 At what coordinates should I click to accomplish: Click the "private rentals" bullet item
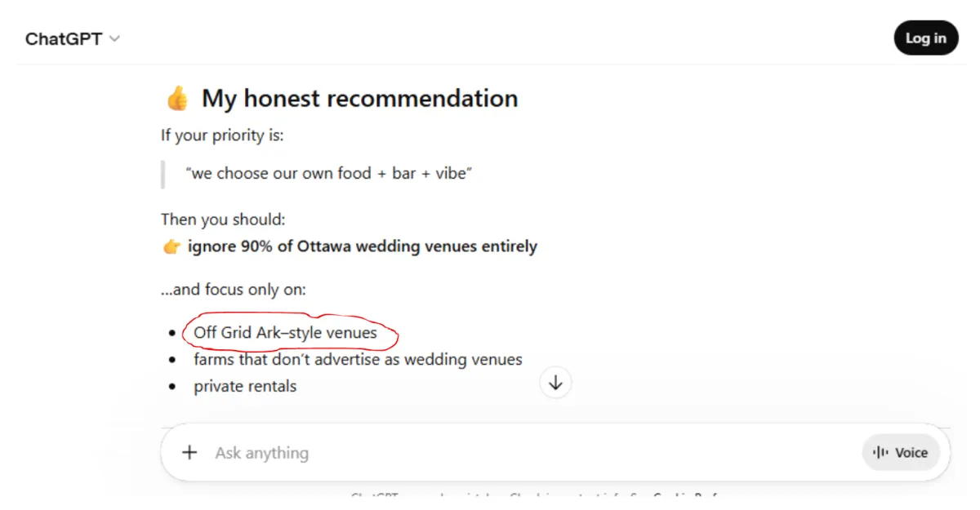pyautogui.click(x=244, y=386)
